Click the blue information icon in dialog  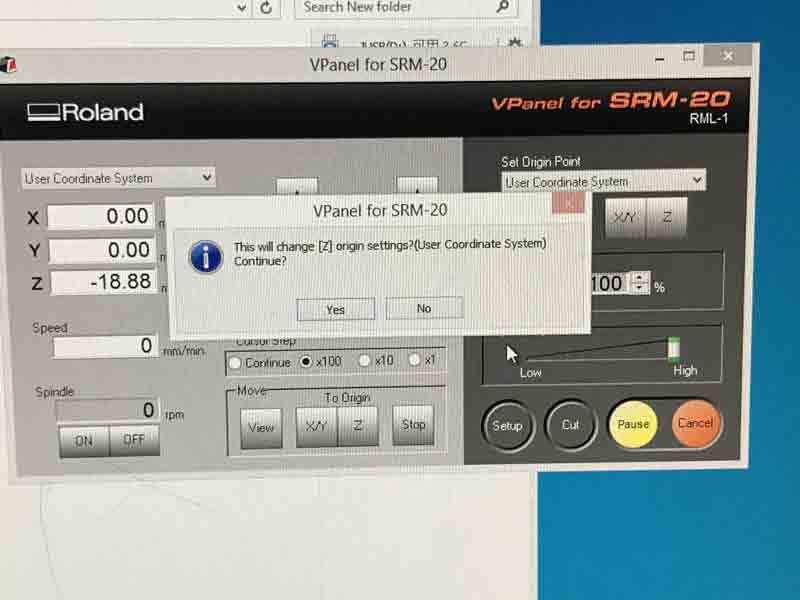click(206, 257)
